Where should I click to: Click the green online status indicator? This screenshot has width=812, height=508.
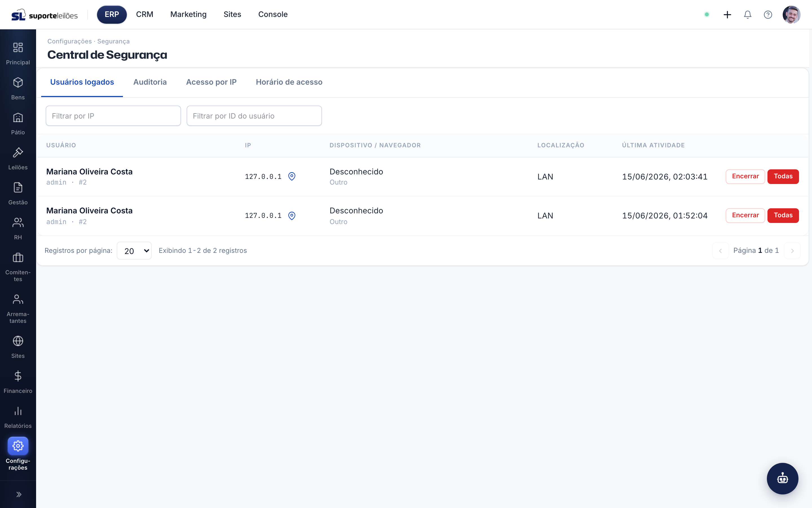pyautogui.click(x=707, y=14)
